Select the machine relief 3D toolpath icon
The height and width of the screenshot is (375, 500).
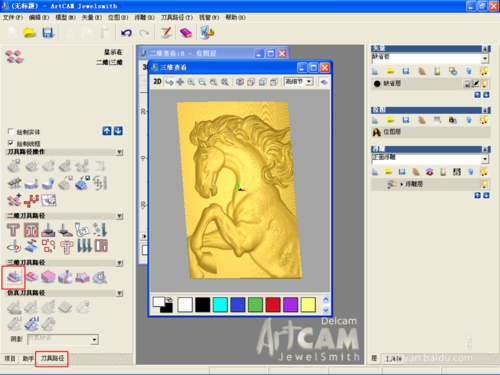coord(13,277)
